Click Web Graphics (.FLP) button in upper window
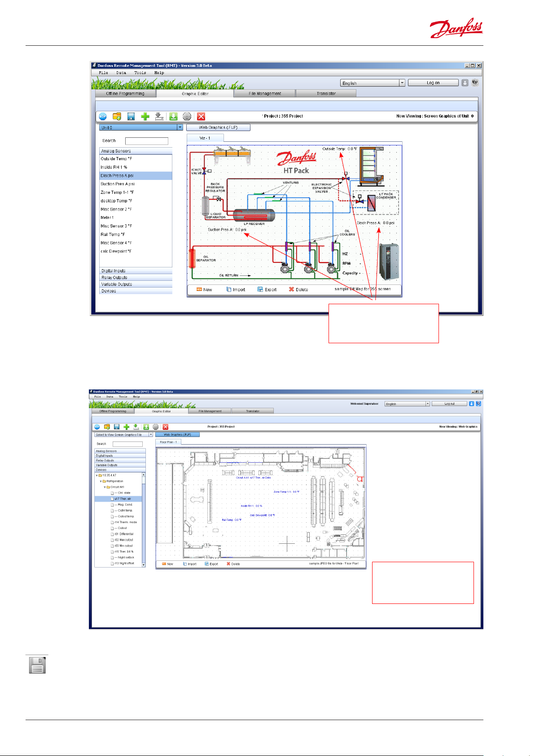Image resolution: width=535 pixels, height=756 pixels. coord(218,127)
